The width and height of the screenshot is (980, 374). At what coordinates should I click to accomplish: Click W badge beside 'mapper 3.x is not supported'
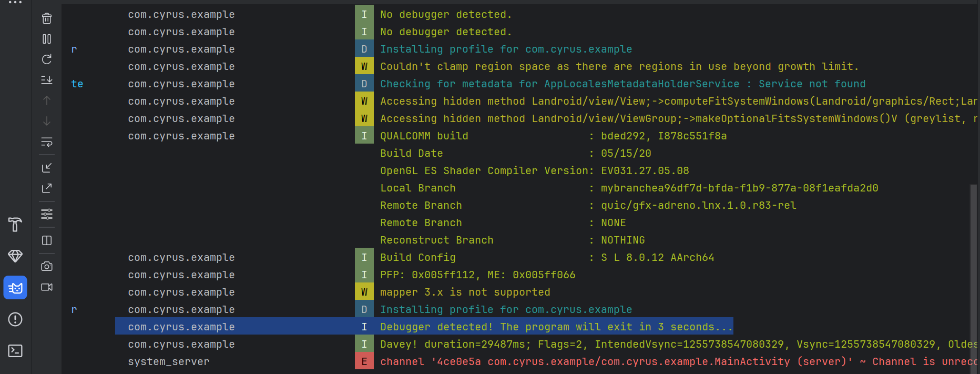[x=364, y=292]
